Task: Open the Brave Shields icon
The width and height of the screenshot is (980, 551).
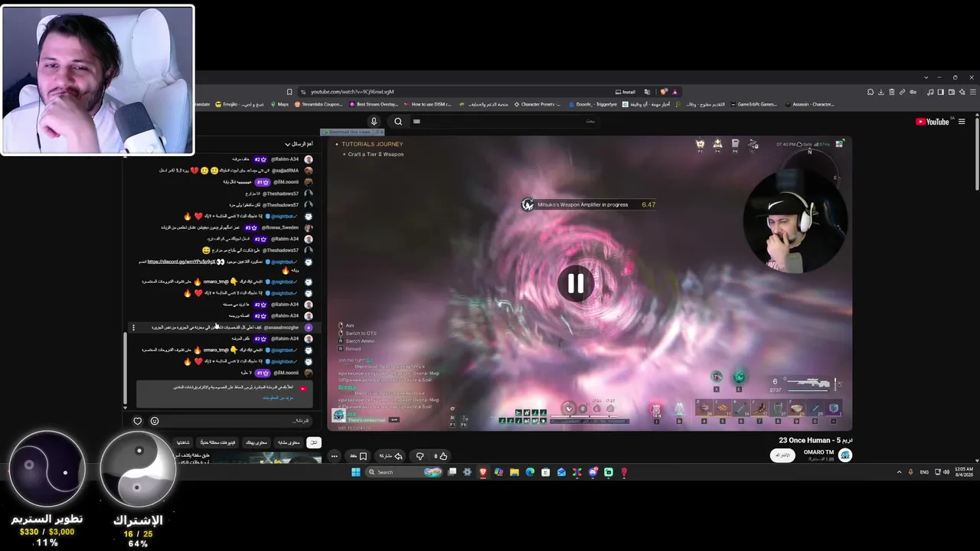Action: pos(664,92)
